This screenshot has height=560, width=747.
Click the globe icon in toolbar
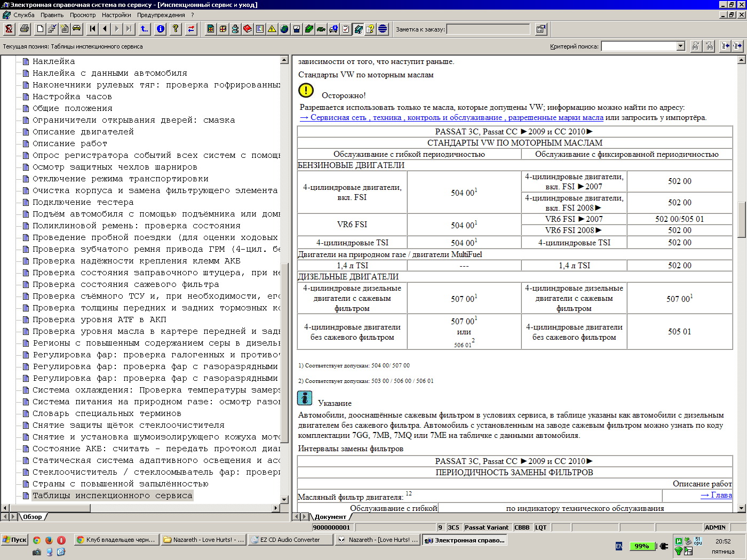click(x=284, y=29)
